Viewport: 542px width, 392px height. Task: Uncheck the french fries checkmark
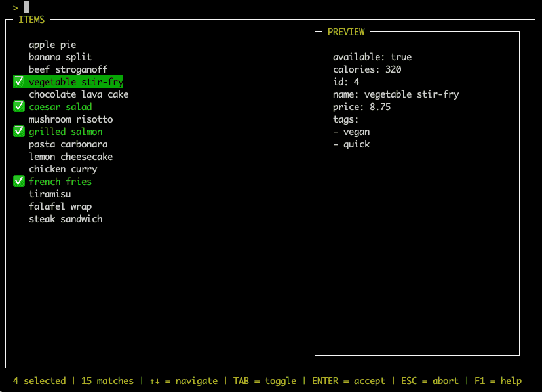[x=19, y=182]
